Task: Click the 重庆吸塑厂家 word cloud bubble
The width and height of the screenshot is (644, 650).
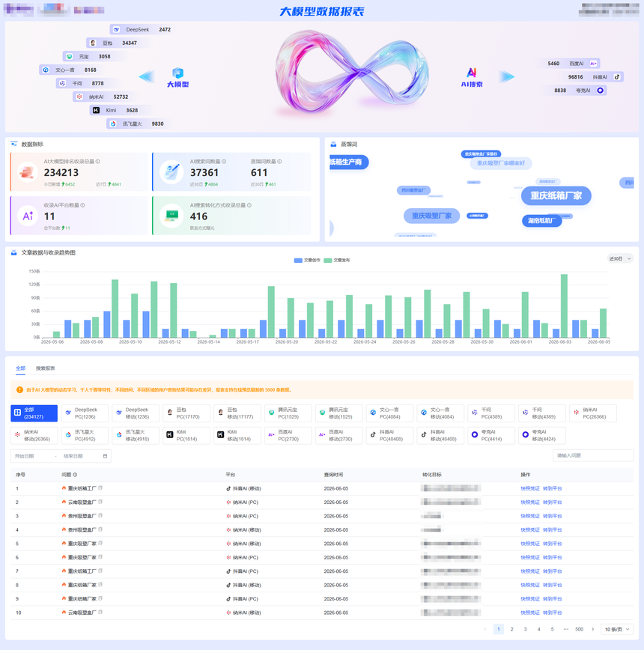Action: (432, 216)
